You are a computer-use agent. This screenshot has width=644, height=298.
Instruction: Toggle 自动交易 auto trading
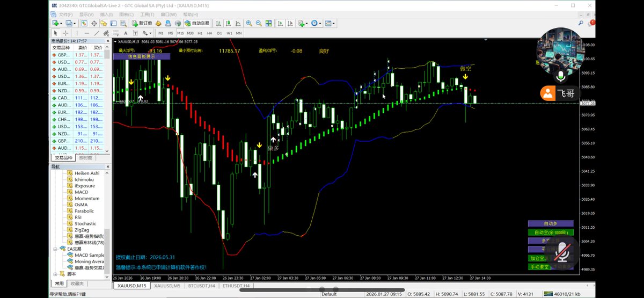pyautogui.click(x=197, y=23)
